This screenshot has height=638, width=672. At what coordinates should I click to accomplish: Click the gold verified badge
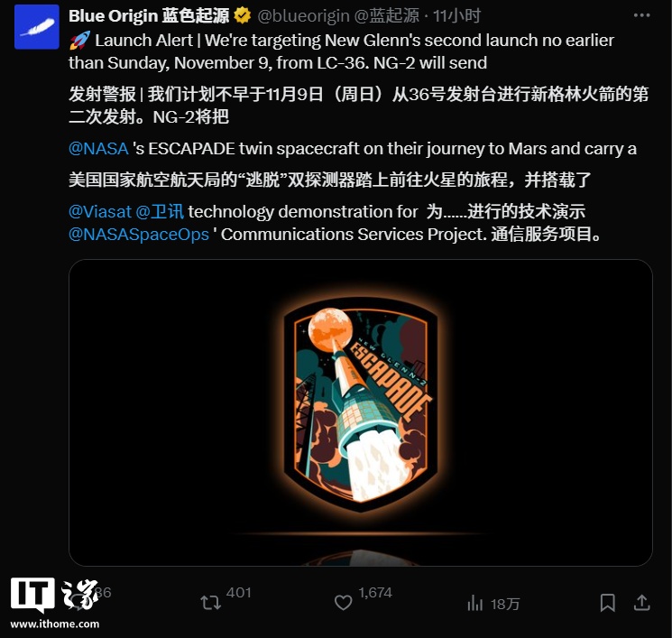coord(243,16)
